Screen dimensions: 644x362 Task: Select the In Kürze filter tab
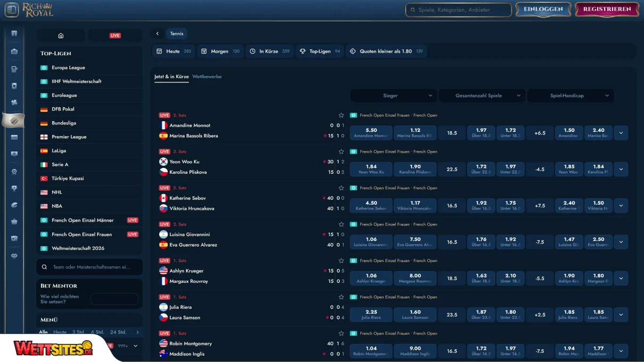270,52
